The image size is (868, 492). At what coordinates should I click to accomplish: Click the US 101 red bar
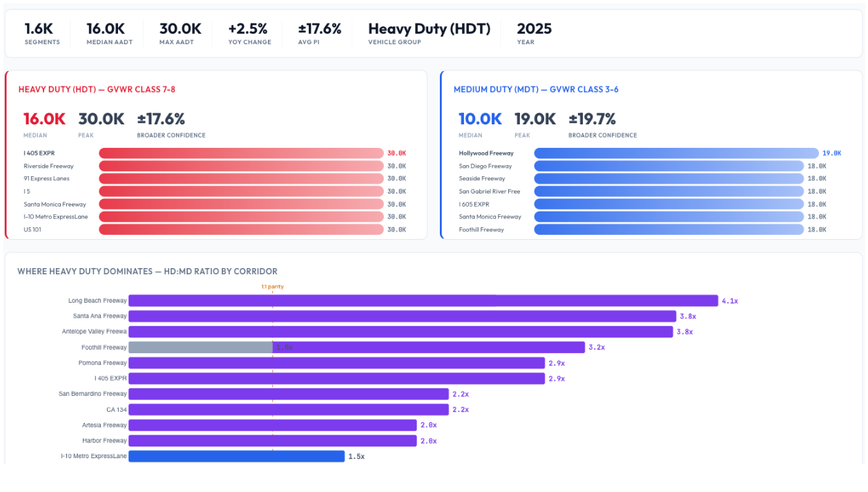coord(241,229)
